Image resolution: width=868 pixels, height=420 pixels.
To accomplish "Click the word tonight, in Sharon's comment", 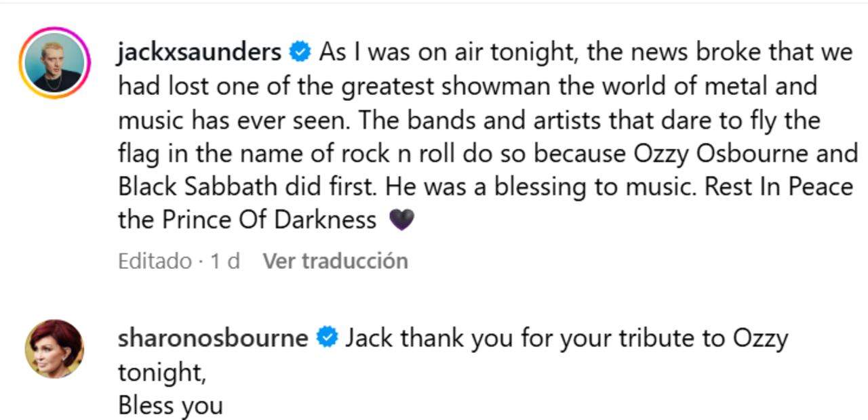I will point(161,371).
